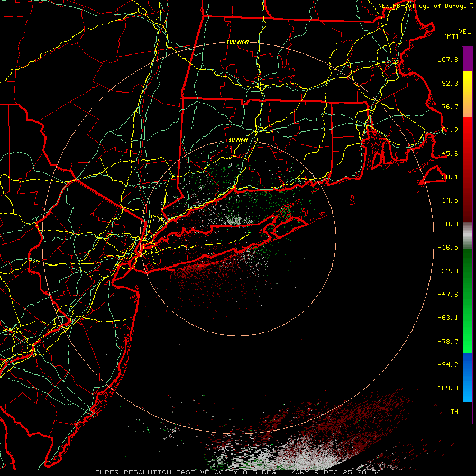The height and width of the screenshot is (476, 476).
Task: Pick the black TH box of the color bar
Action: [467, 413]
